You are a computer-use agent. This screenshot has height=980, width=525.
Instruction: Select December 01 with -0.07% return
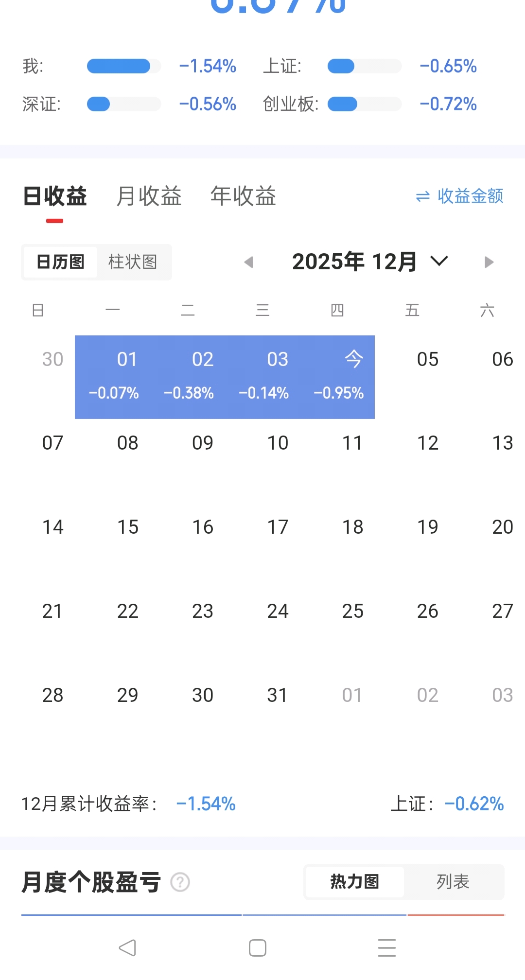pos(114,377)
